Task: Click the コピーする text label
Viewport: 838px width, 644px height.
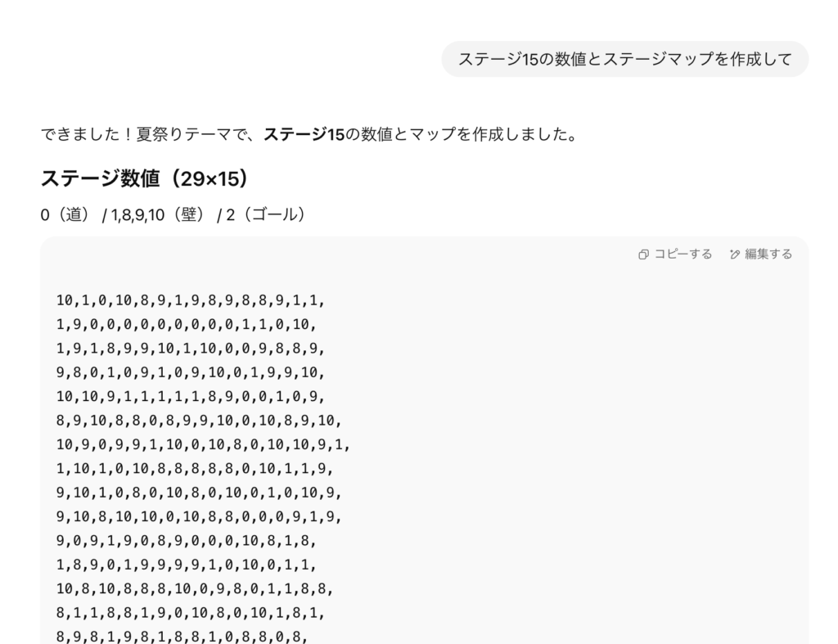Action: (683, 254)
